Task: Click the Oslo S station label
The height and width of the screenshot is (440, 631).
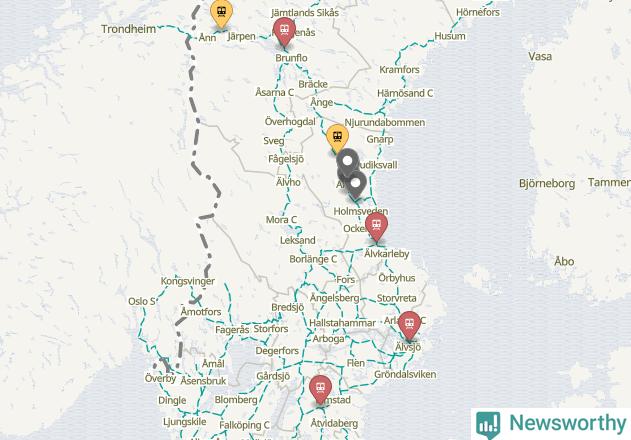Action: (x=142, y=301)
